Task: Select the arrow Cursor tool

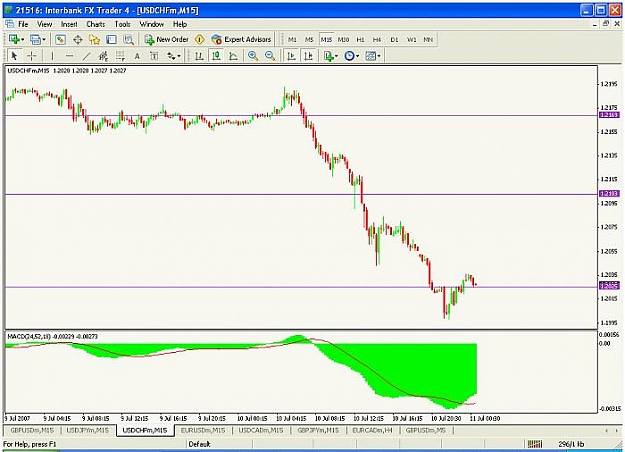Action: (14, 56)
